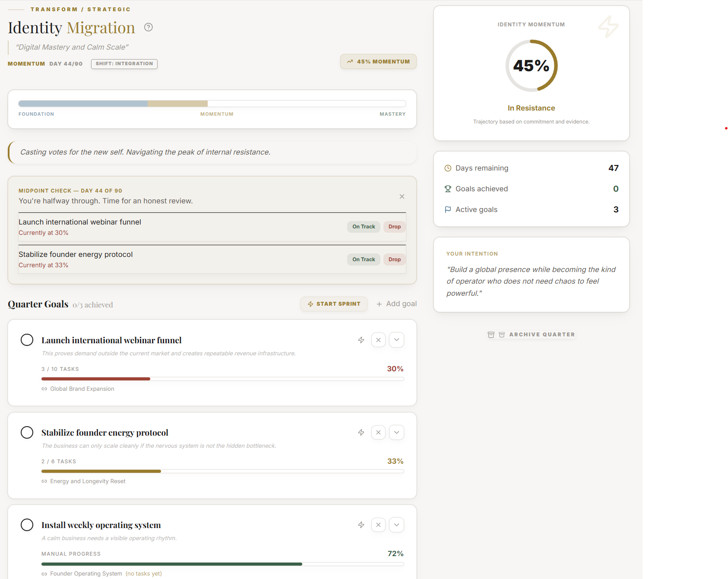The height and width of the screenshot is (579, 728).
Task: Click the trophy icon beside Goals achieved
Action: click(x=448, y=189)
